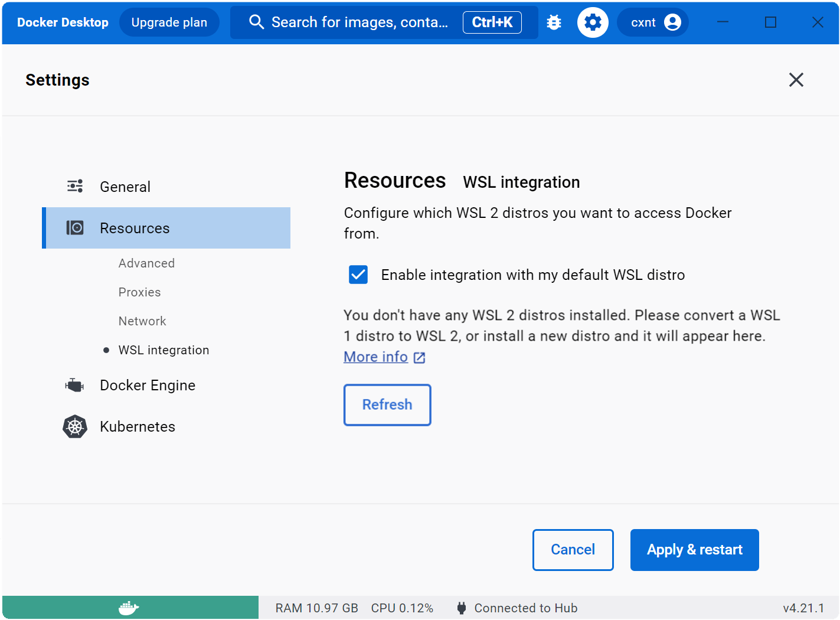
Task: Select WSL integration sub-item
Action: [x=164, y=350]
